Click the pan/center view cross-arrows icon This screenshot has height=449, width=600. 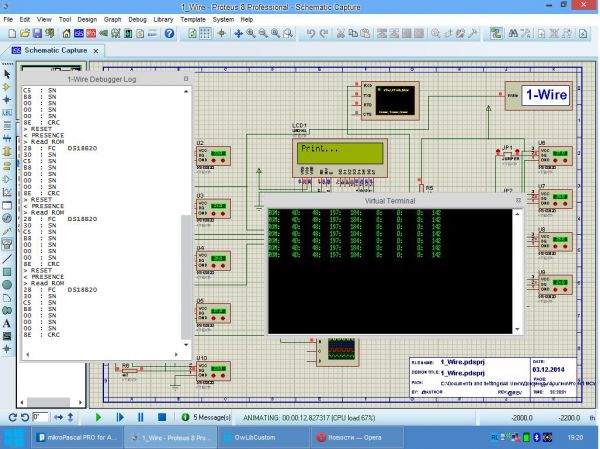pyautogui.click(x=238, y=34)
